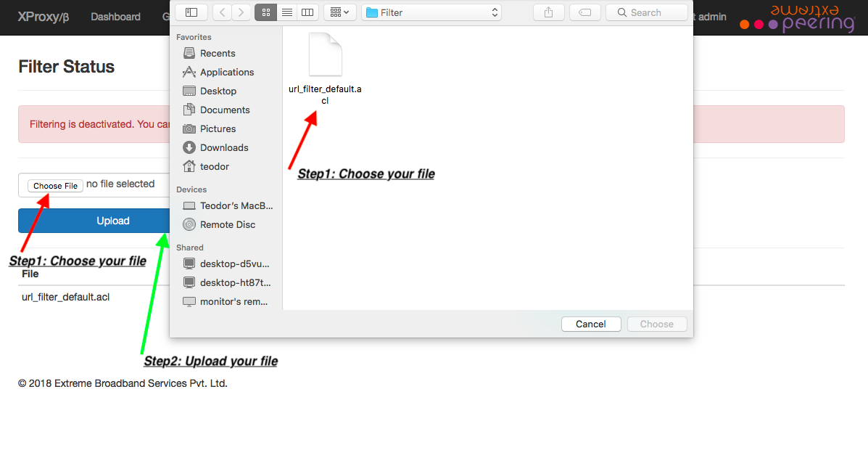Open the Dashboard menu item
Screen dimensions: 868x474
click(x=115, y=17)
